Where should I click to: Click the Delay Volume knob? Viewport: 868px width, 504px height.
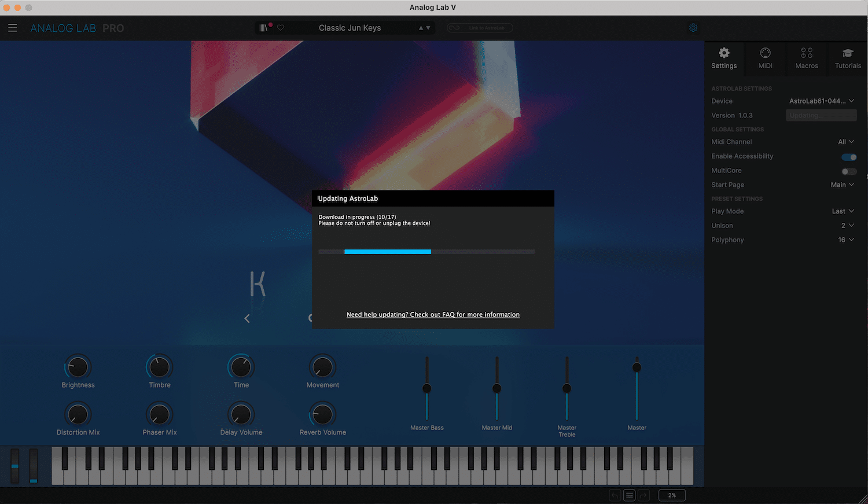tap(241, 414)
